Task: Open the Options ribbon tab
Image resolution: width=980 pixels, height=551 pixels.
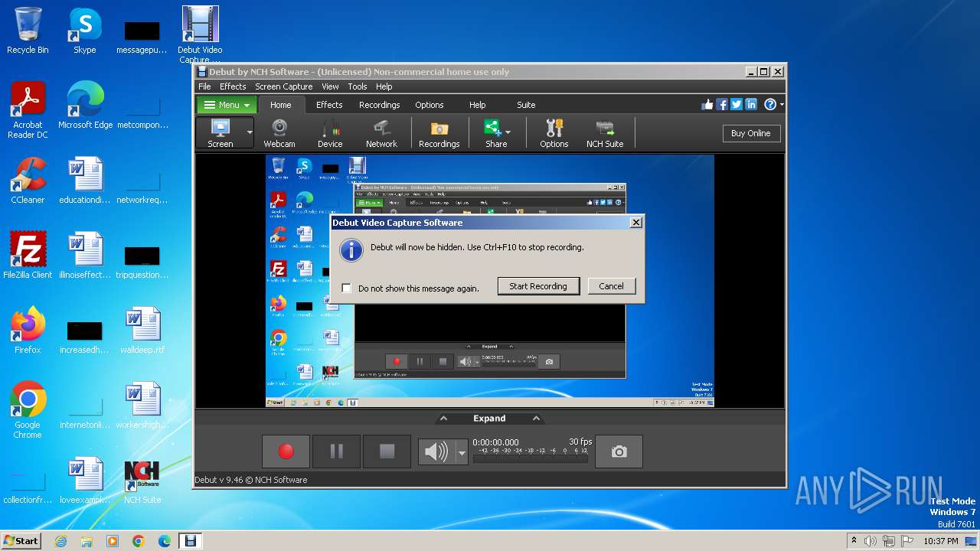Action: [x=430, y=105]
